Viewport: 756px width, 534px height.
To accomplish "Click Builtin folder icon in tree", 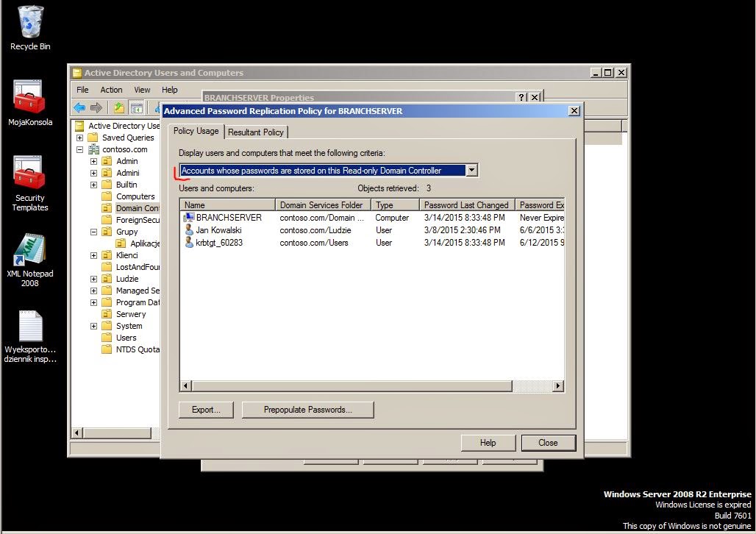I will point(107,185).
